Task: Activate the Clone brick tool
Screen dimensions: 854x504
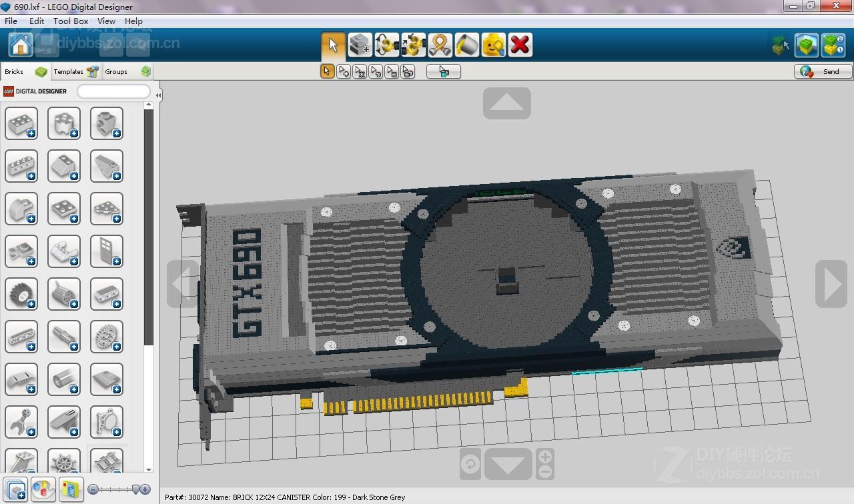Action: [x=360, y=45]
